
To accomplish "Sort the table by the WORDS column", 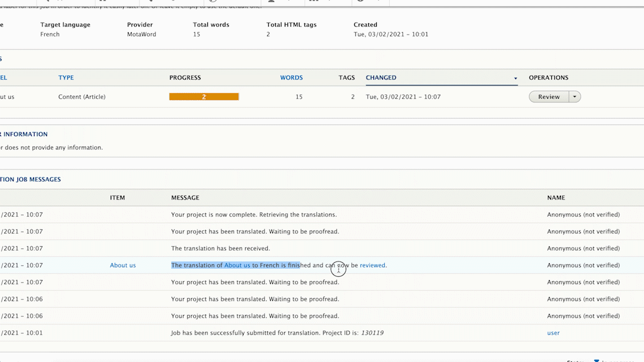I will point(291,77).
